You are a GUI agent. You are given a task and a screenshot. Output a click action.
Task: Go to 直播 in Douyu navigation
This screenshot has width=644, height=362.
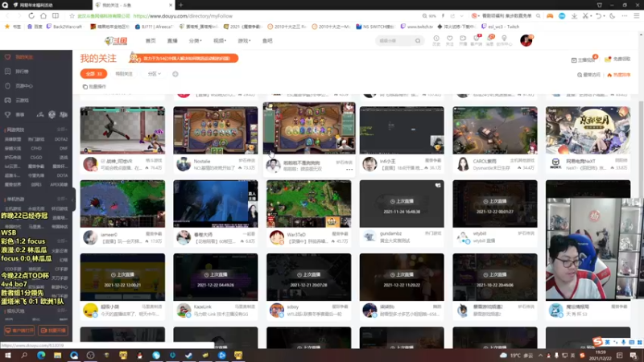[x=172, y=41]
